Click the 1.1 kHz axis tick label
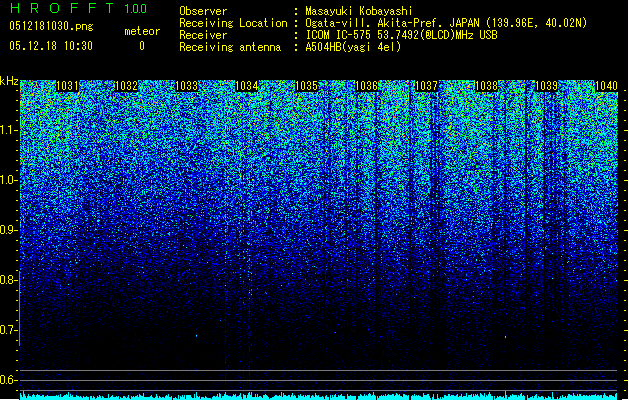The width and height of the screenshot is (629, 400). [9, 131]
